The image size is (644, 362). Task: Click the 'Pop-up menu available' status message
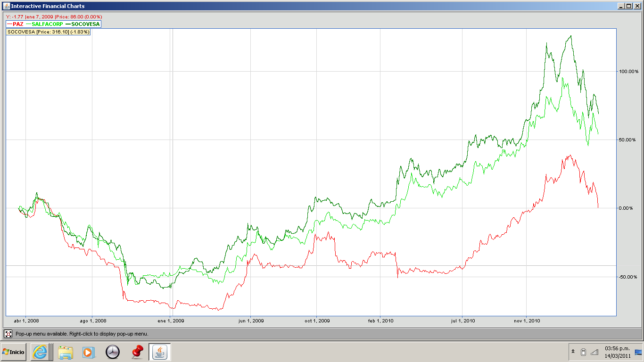click(x=82, y=334)
